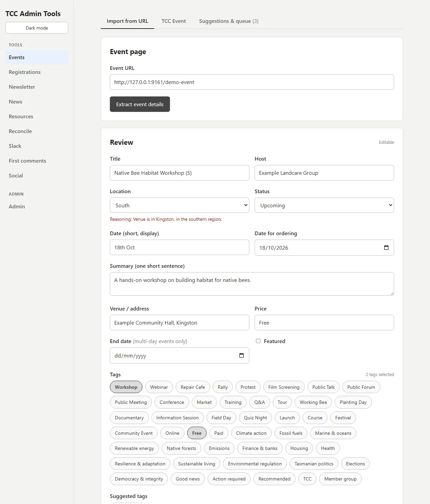Go to Newsletter tool
This screenshot has width=430, height=504.
(x=37, y=87)
